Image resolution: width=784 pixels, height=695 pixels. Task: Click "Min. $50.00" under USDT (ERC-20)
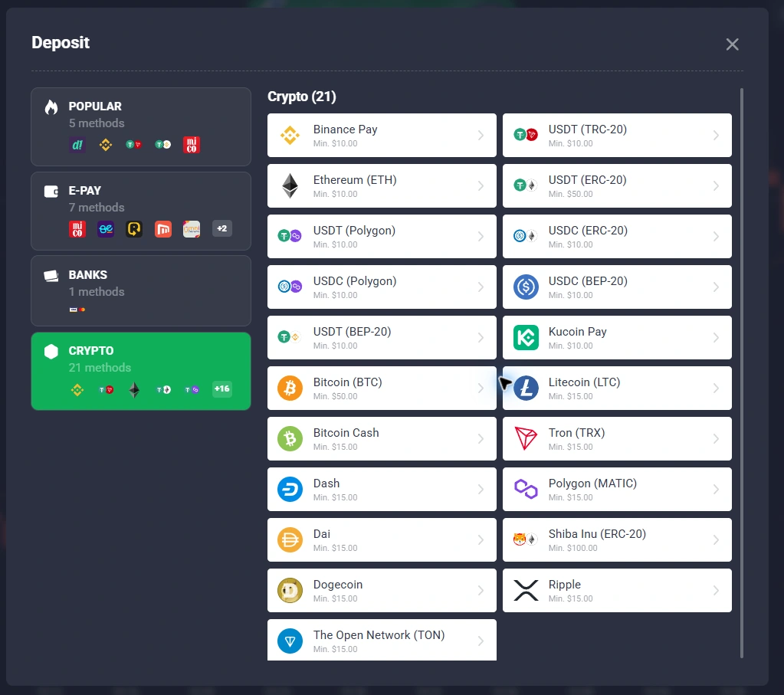(x=570, y=194)
